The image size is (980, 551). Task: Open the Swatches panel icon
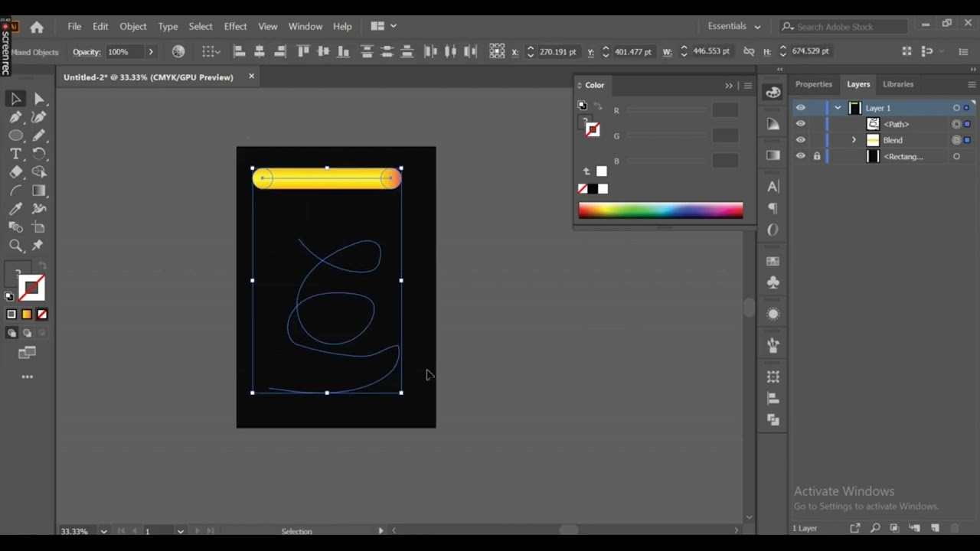[773, 261]
